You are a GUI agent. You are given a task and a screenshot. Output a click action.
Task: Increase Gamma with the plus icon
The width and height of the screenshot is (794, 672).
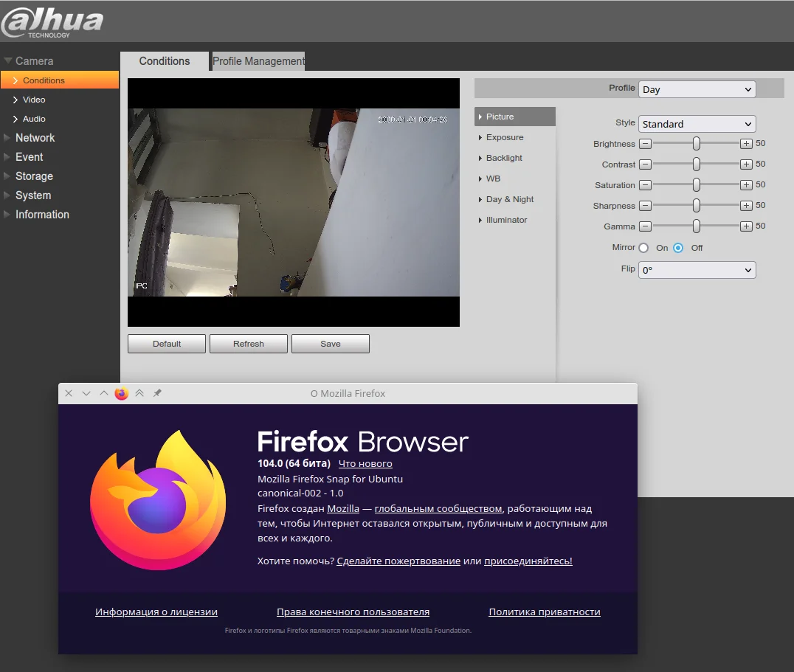coord(746,226)
